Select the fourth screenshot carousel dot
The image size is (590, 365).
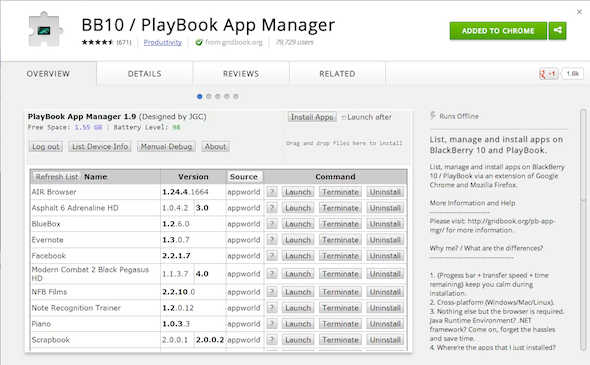pos(227,96)
